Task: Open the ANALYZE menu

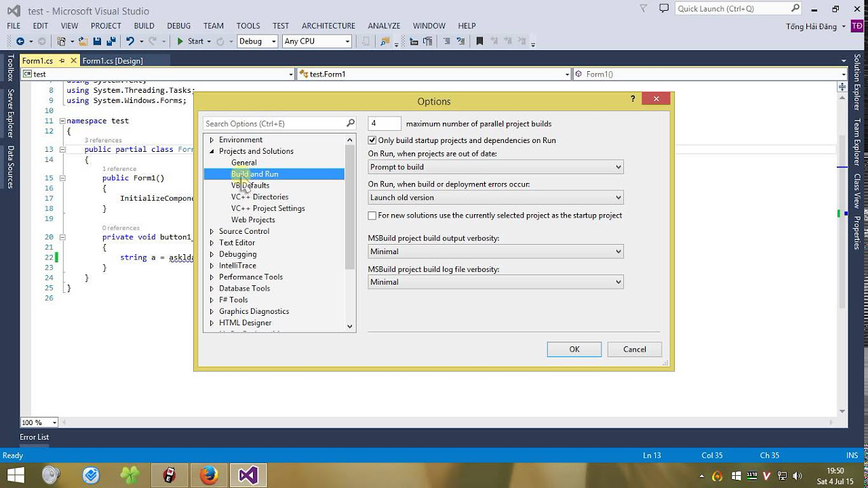Action: click(x=384, y=26)
